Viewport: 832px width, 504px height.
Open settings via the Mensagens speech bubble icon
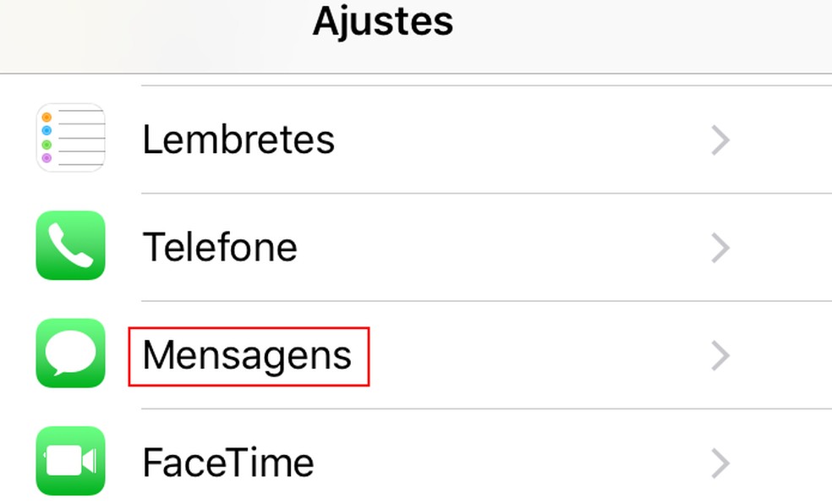pos(69,355)
